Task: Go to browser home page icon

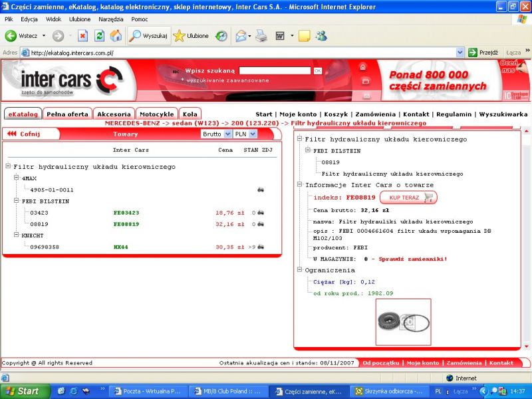Action: [x=116, y=36]
